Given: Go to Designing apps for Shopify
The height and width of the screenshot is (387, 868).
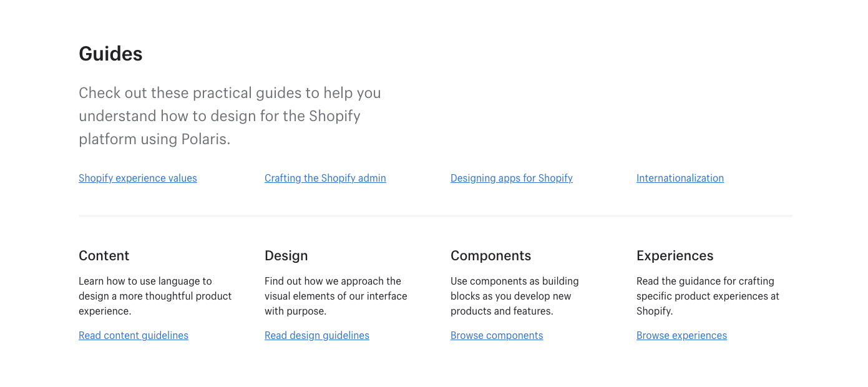Looking at the screenshot, I should tap(511, 178).
